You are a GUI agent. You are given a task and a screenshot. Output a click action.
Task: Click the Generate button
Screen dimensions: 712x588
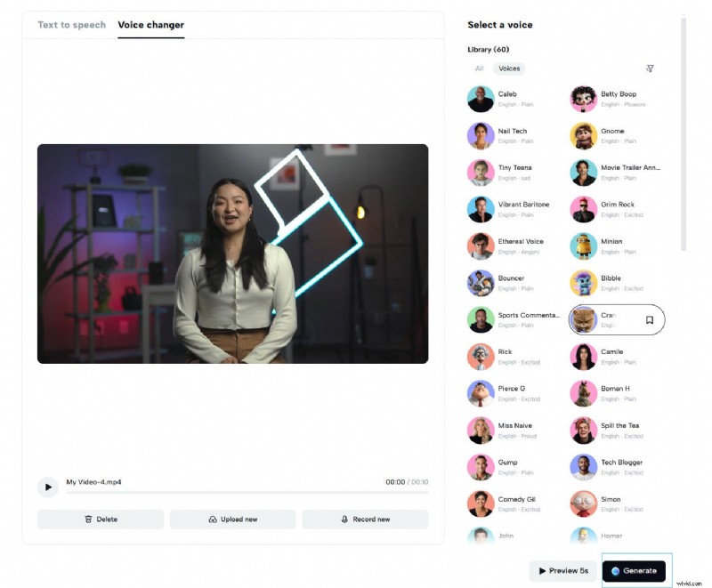635,570
